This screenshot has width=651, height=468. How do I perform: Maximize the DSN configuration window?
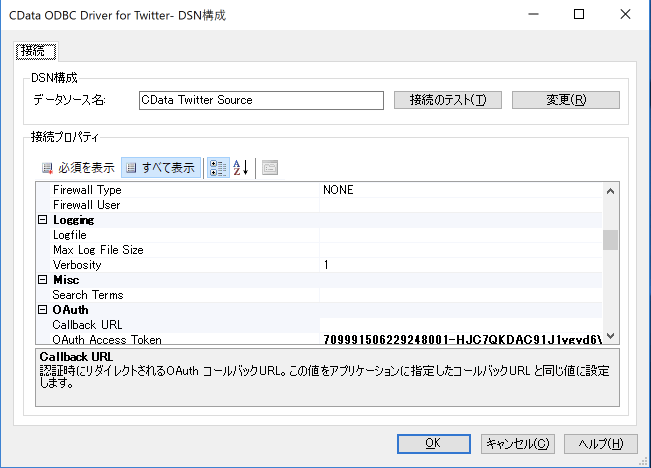579,15
